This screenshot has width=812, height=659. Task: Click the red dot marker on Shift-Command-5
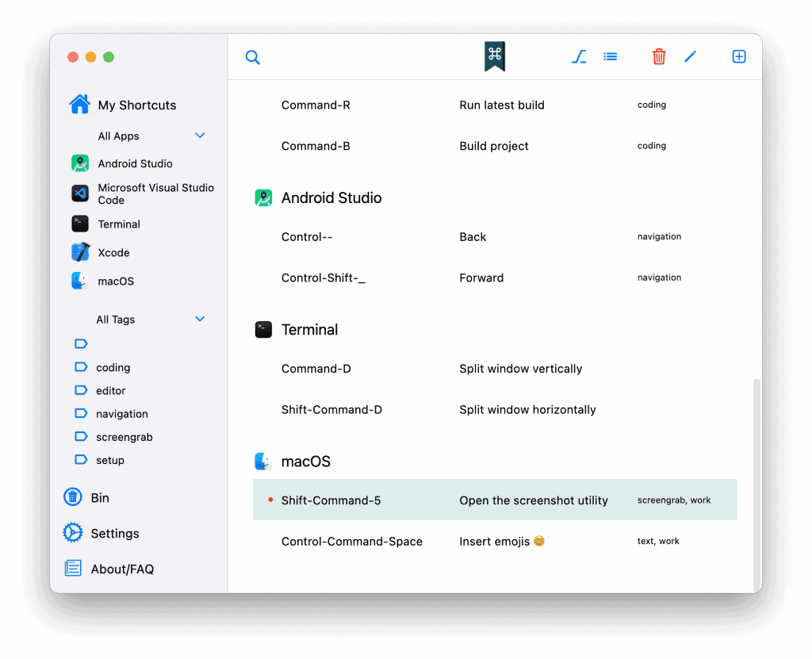click(270, 500)
